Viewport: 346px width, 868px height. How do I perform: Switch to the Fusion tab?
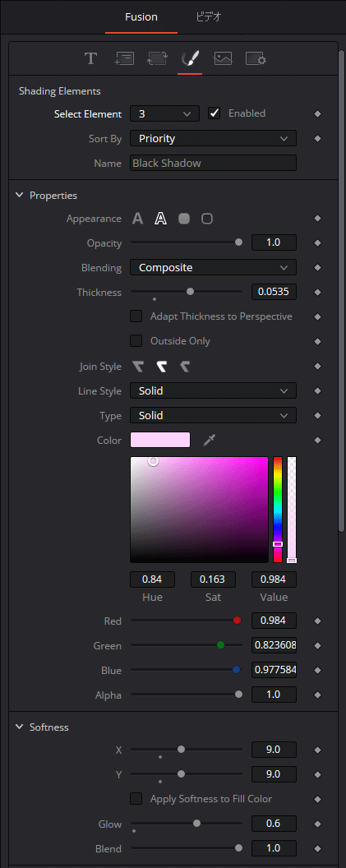[141, 17]
